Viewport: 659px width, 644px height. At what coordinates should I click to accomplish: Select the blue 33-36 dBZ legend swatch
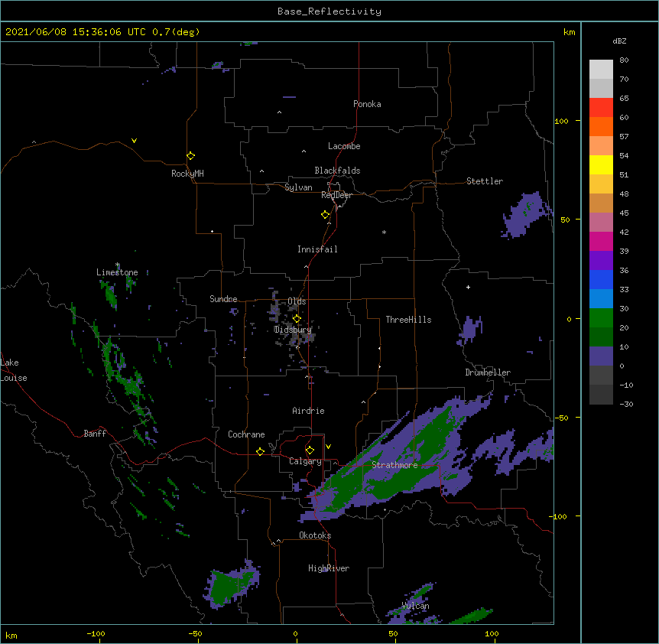coord(601,279)
